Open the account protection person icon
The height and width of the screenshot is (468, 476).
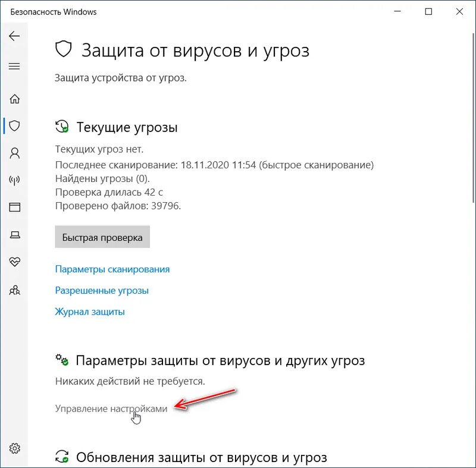pyautogui.click(x=14, y=153)
